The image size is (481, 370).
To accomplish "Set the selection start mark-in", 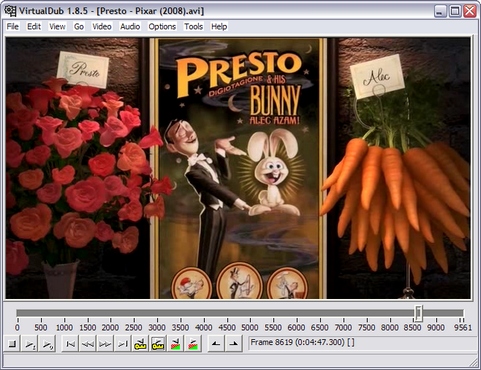I will click(x=216, y=344).
